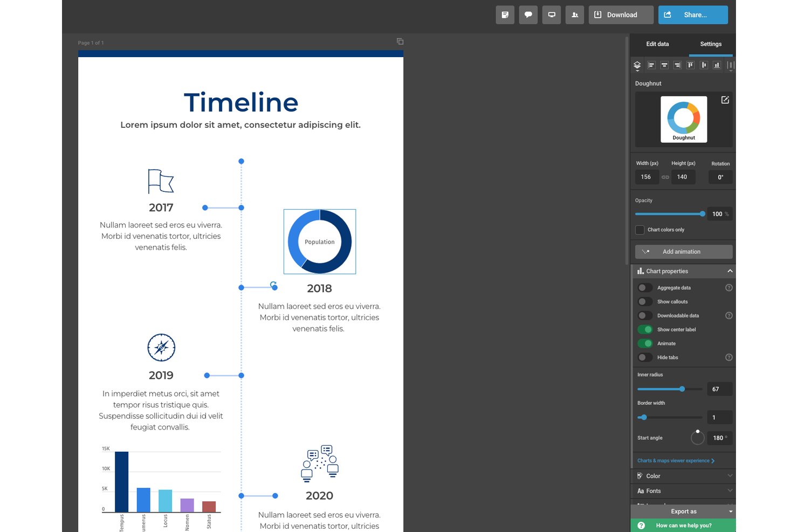
Task: Click the edit chart type icon
Action: pos(725,100)
